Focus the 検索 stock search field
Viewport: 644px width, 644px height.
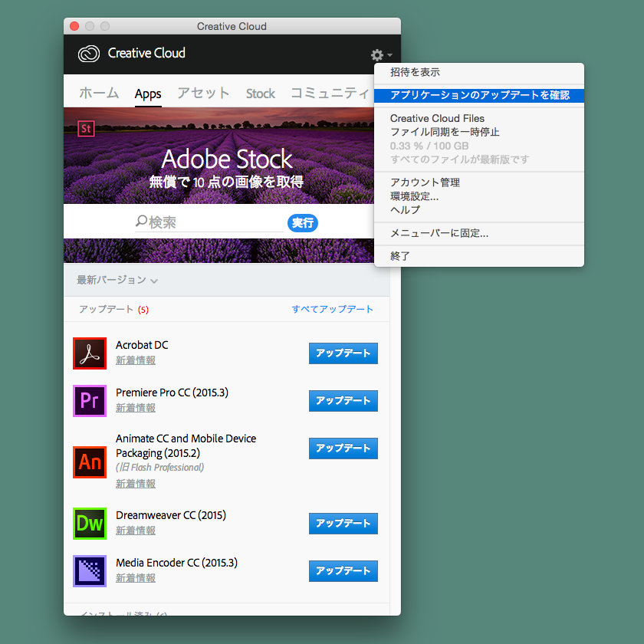(x=209, y=222)
